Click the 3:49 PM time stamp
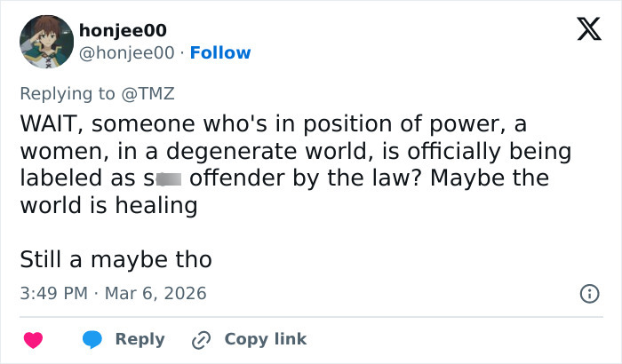Screen dimensions: 622x364 54,293
